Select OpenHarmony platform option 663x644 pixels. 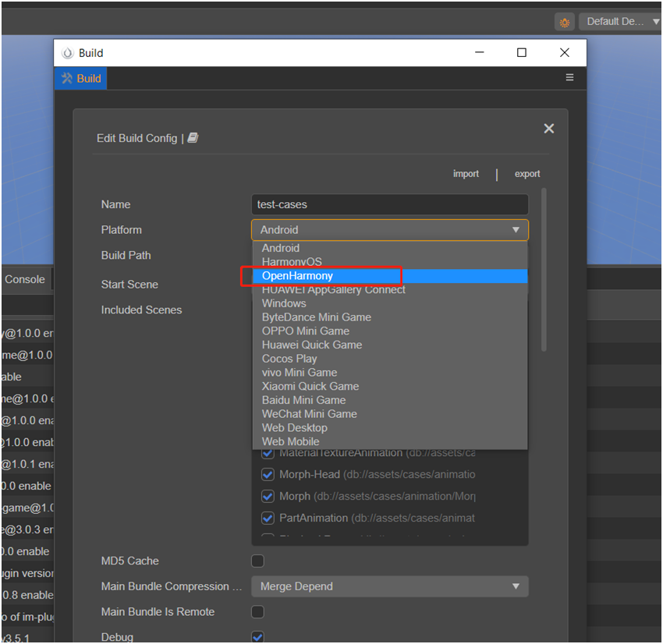click(x=390, y=276)
